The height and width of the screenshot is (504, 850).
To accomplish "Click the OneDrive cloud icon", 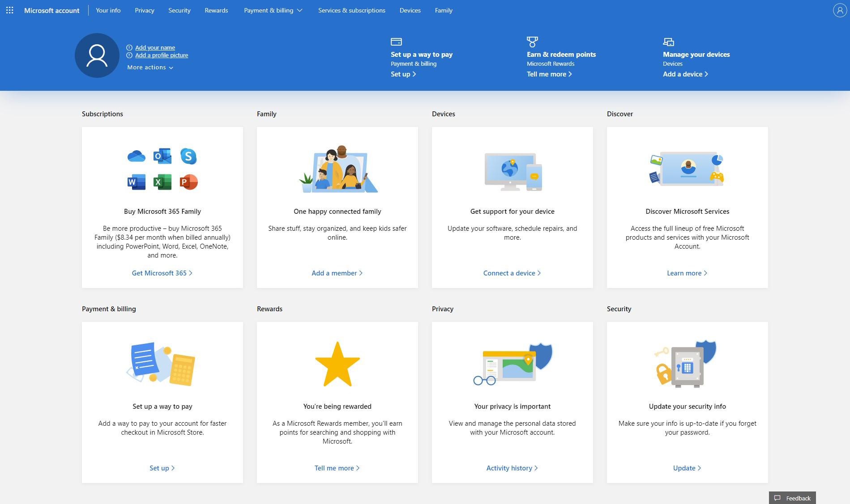I will [136, 156].
